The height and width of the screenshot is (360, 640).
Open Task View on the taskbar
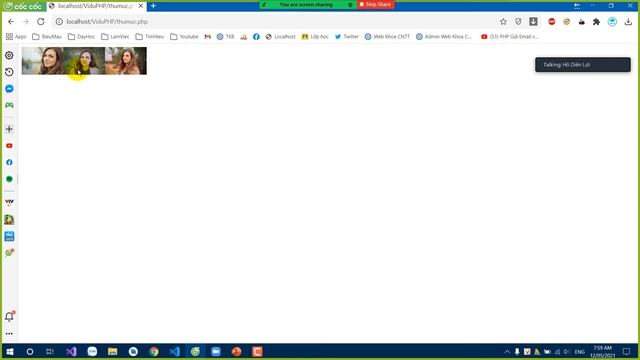(50, 351)
